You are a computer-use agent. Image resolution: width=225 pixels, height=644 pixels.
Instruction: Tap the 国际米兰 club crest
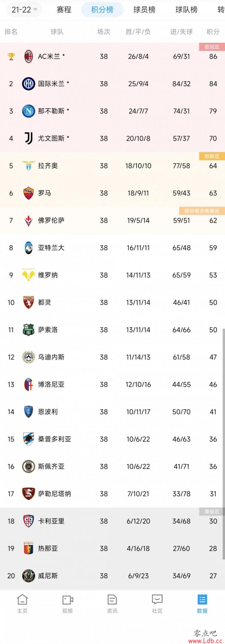click(x=28, y=84)
